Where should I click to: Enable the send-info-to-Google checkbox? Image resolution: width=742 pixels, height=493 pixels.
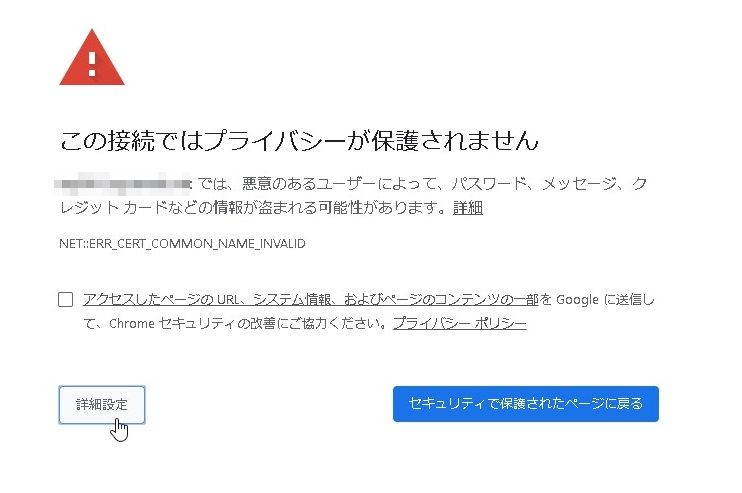point(65,299)
